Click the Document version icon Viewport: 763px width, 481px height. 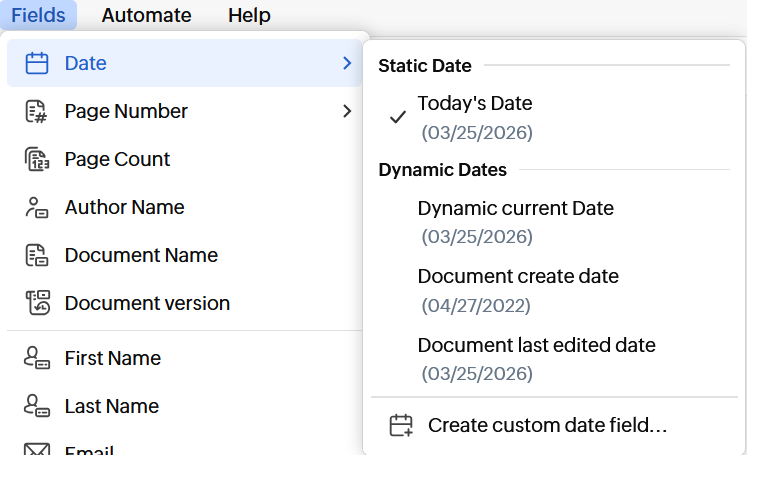[36, 303]
